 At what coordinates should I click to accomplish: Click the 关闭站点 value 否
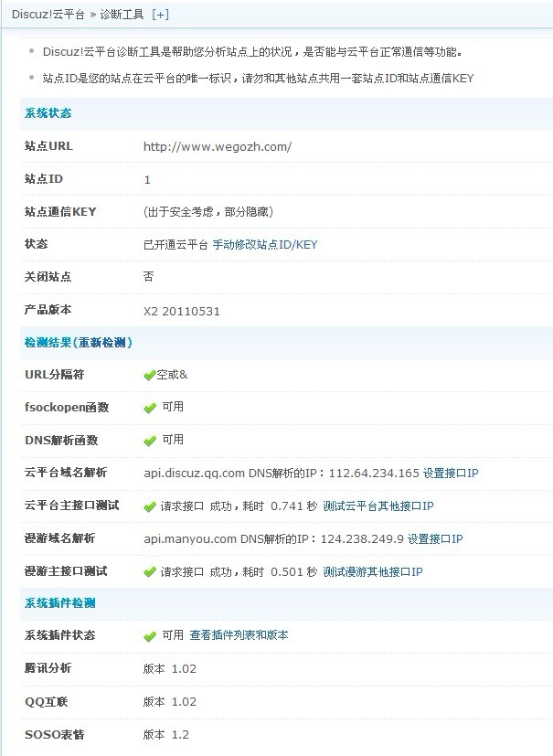[x=148, y=276]
